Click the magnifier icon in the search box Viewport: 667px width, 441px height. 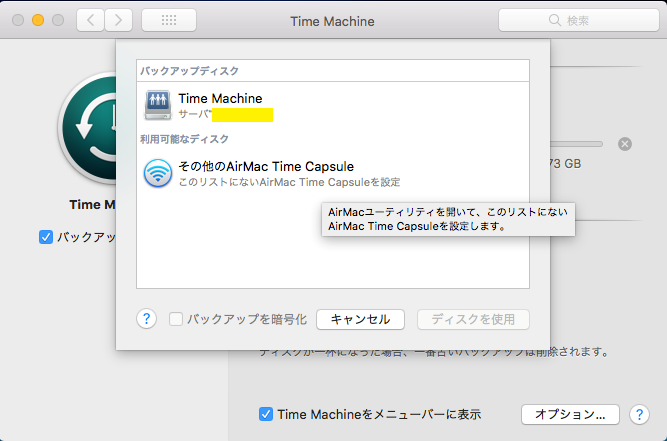tap(554, 20)
